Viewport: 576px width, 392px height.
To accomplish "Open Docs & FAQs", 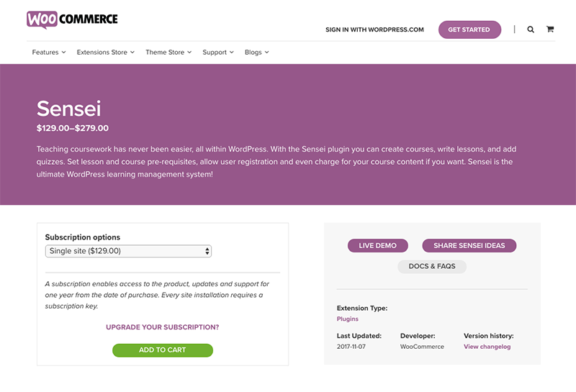I will point(432,266).
